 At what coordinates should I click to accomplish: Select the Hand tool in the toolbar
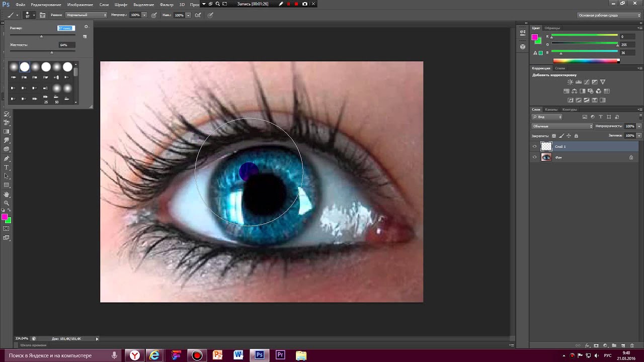pos(7,194)
